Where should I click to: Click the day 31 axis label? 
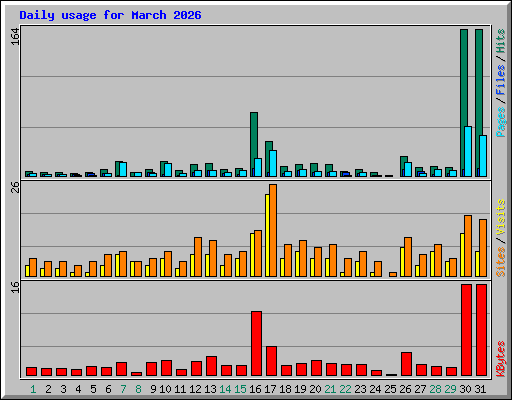[480, 389]
